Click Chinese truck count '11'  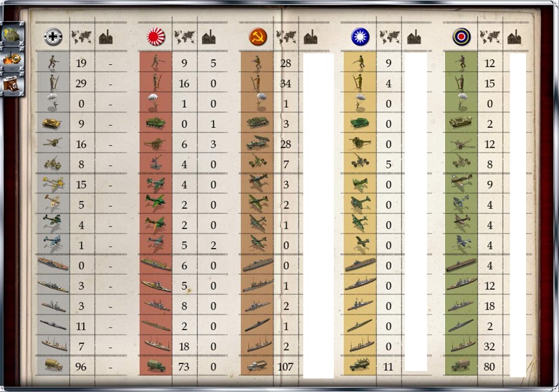click(x=388, y=367)
